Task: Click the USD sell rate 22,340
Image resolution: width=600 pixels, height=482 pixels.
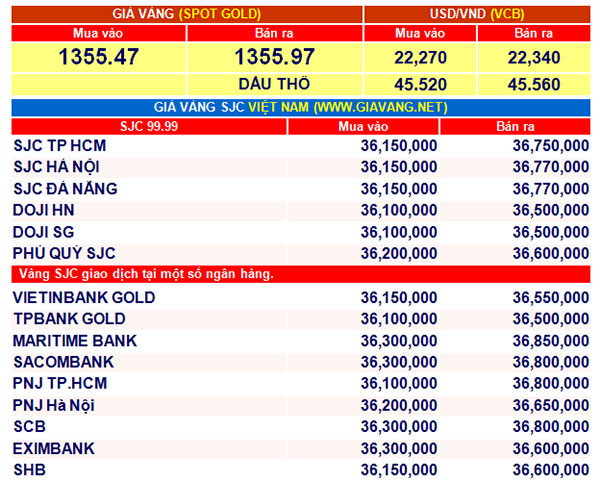Action: click(x=534, y=58)
